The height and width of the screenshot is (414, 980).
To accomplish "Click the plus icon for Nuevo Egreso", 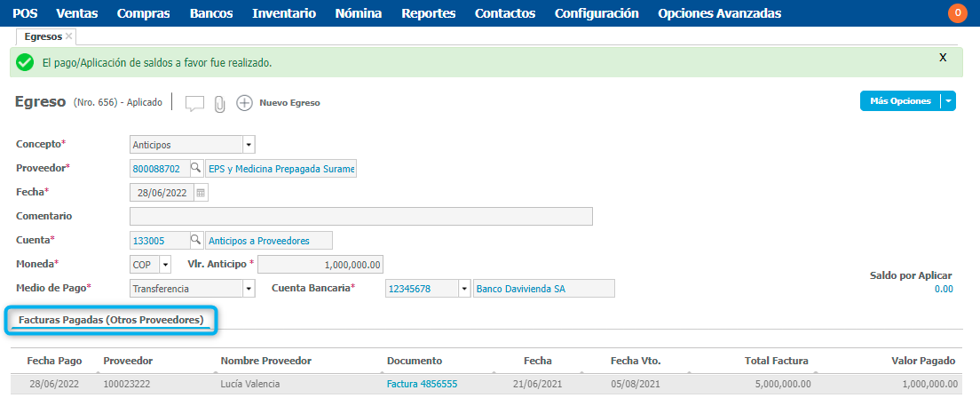I will click(x=244, y=103).
